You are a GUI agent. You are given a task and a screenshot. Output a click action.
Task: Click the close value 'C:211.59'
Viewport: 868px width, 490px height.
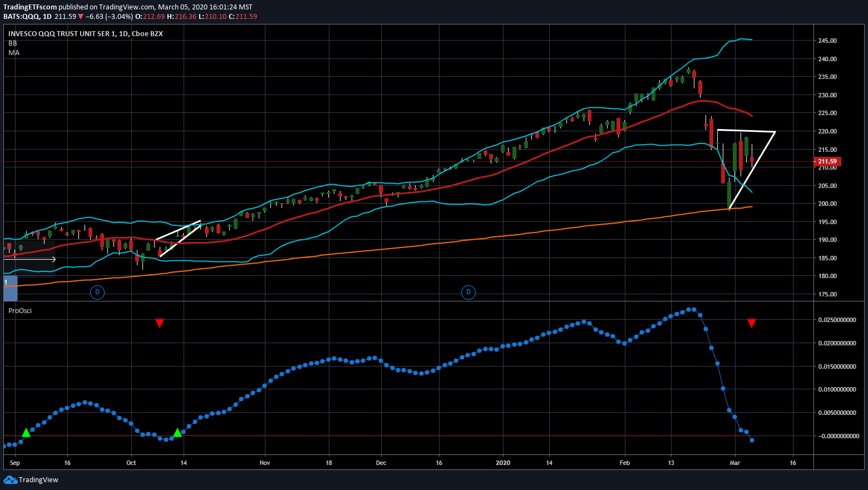pos(243,17)
